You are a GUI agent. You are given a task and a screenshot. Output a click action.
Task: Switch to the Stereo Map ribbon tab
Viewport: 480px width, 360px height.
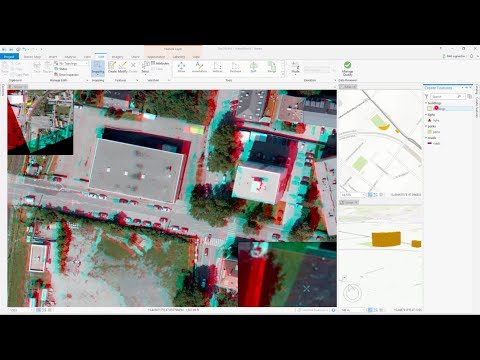(32, 57)
